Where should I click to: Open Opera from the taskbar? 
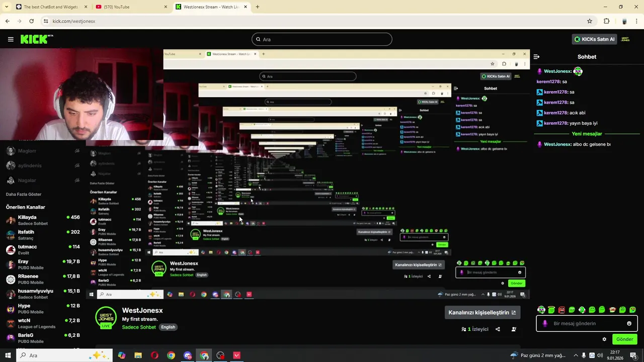tap(154, 355)
